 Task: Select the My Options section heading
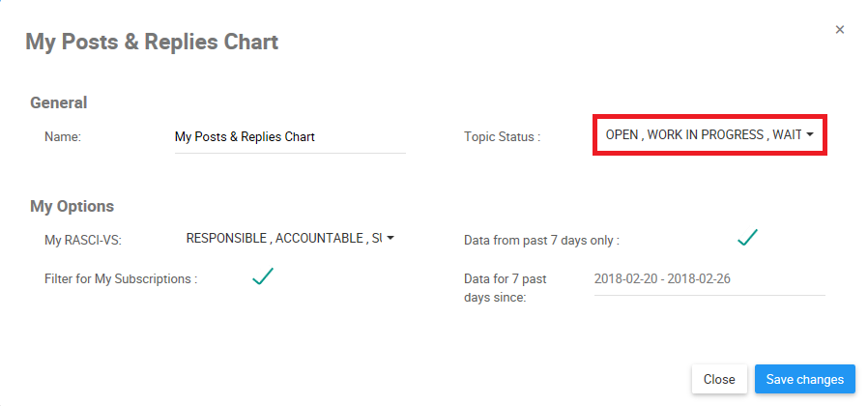click(x=72, y=206)
